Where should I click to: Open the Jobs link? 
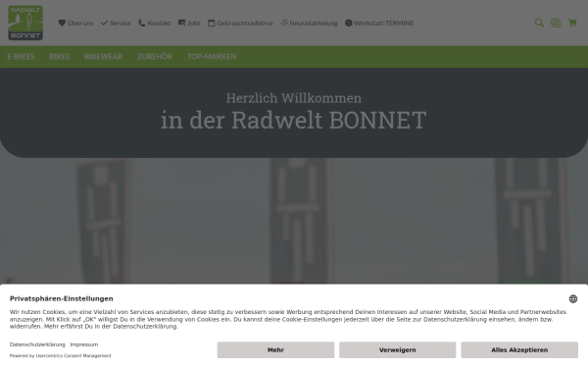[189, 23]
